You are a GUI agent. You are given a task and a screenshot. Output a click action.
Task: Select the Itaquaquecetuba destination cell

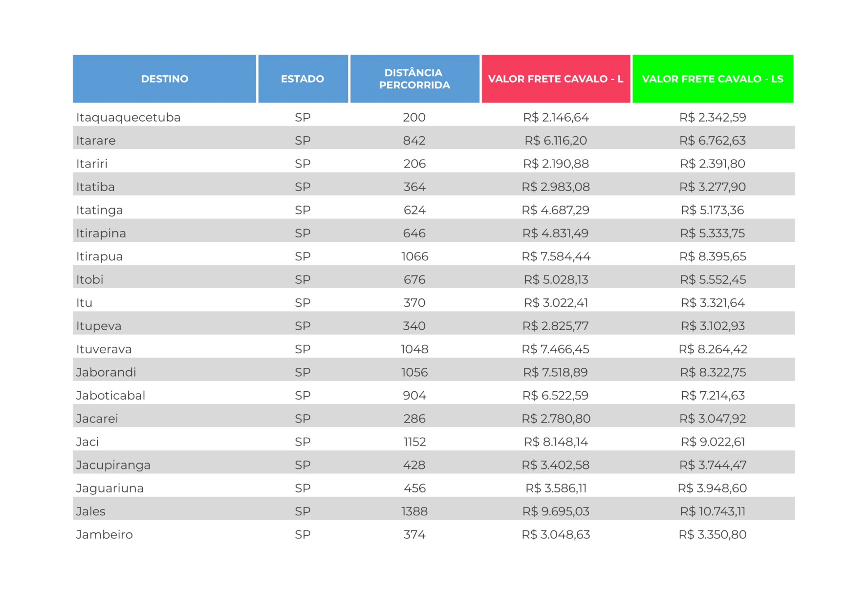pos(129,117)
